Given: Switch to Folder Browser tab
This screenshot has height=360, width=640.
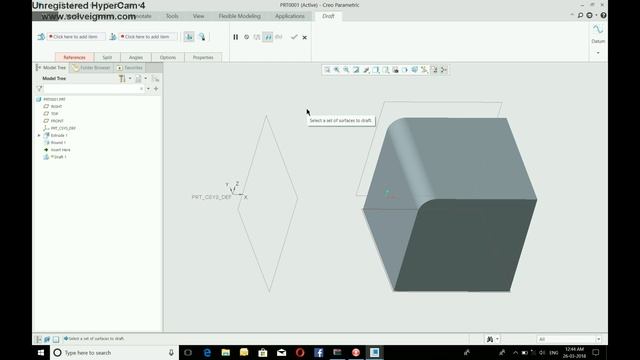Looking at the screenshot, I should click(91, 68).
